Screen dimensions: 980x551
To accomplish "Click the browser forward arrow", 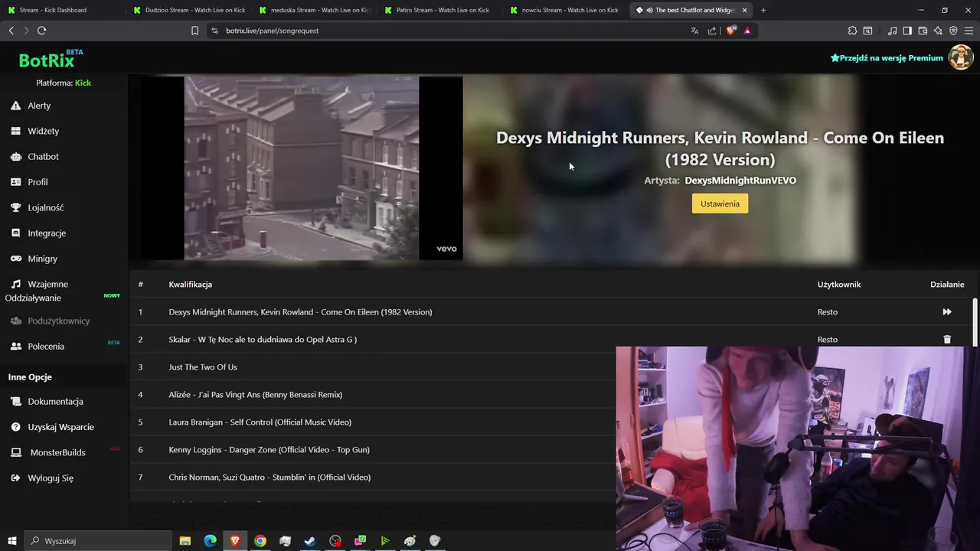I will point(26,31).
